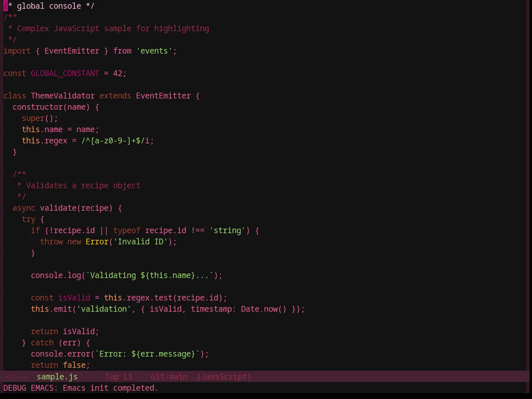The height and width of the screenshot is (399, 532).
Task: Click 'this.name = name;' line
Action: 60,129
